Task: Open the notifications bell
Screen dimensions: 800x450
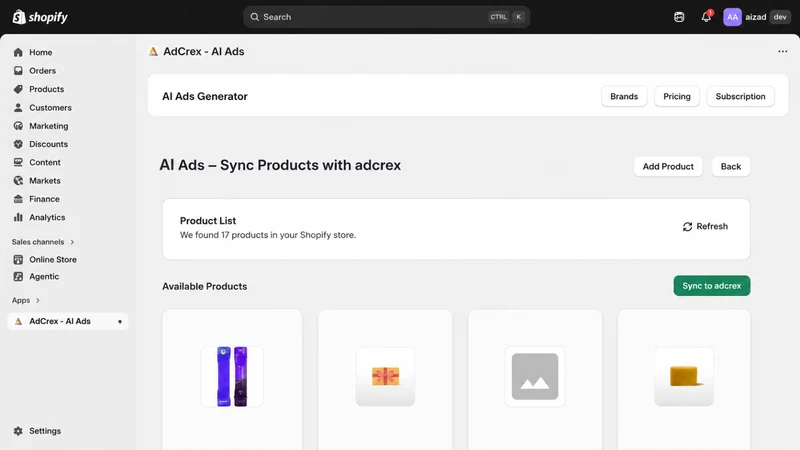Action: point(706,17)
